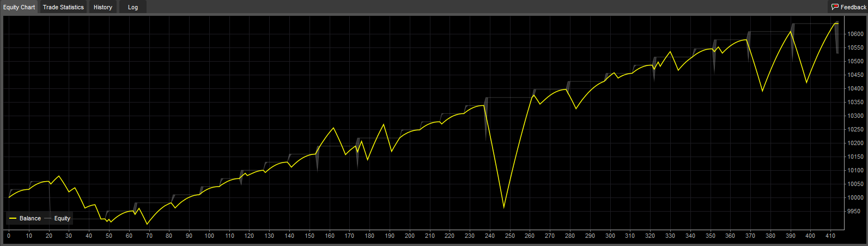Toggle the Balance series in legend

(x=25, y=218)
